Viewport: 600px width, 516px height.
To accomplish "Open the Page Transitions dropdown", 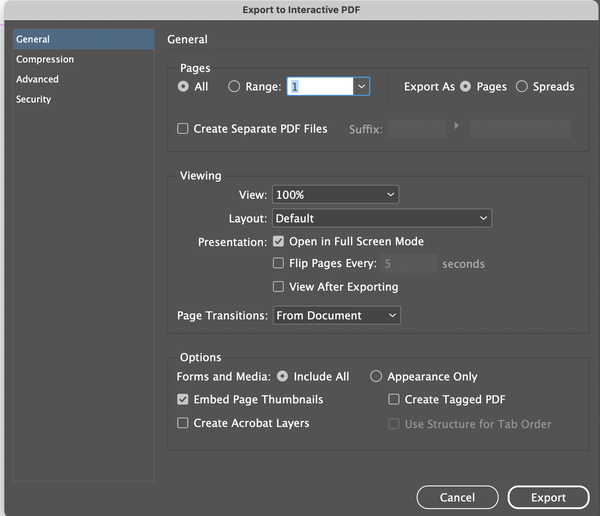I will coord(337,315).
